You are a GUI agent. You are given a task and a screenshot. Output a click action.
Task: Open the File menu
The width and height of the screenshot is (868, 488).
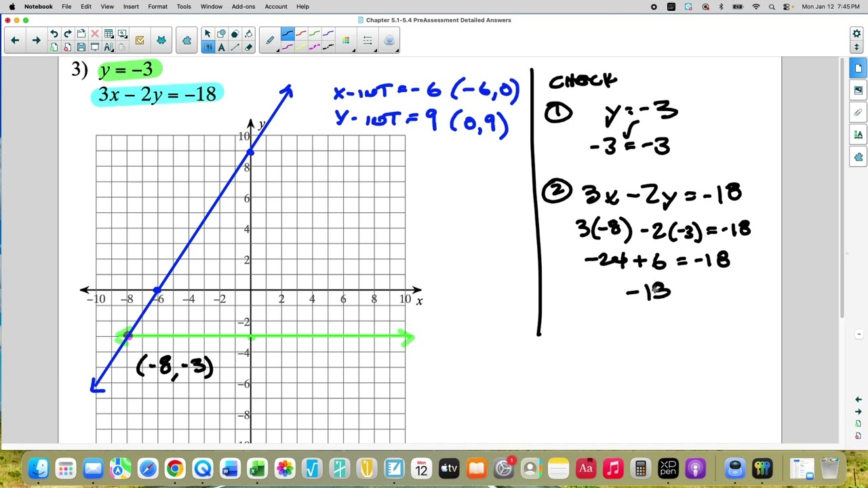click(x=66, y=7)
